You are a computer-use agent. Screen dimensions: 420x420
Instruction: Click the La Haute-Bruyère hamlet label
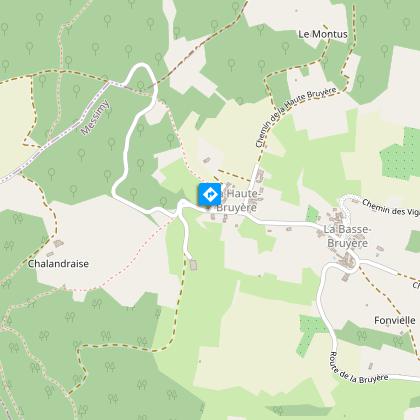(239, 200)
